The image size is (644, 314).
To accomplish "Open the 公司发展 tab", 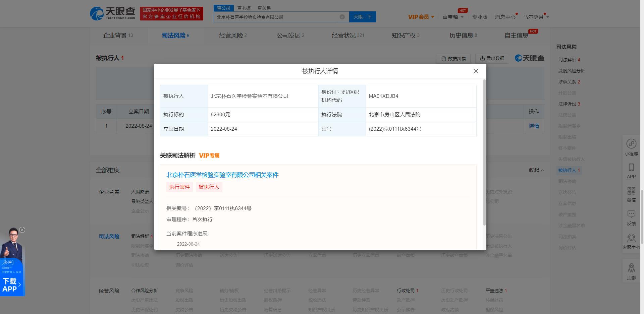I will pyautogui.click(x=290, y=35).
